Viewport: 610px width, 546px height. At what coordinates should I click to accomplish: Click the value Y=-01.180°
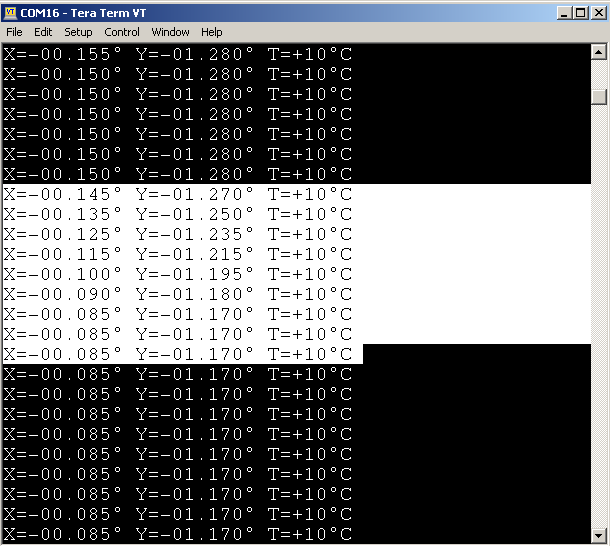click(x=195, y=294)
